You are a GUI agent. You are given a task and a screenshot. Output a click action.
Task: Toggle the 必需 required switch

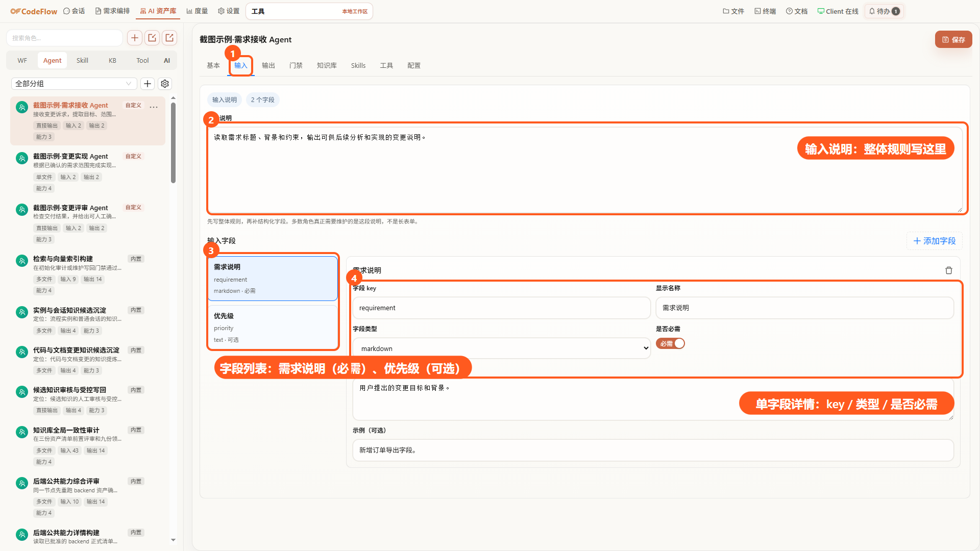click(670, 344)
